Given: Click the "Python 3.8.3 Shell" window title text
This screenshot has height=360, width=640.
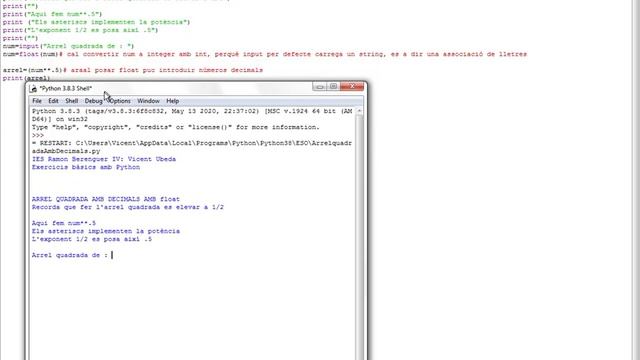Looking at the screenshot, I should coord(66,89).
